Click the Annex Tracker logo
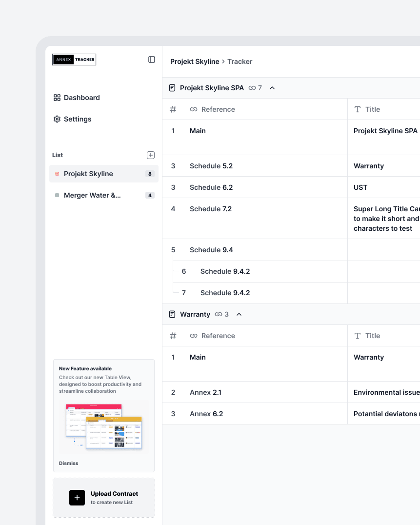 coord(74,60)
